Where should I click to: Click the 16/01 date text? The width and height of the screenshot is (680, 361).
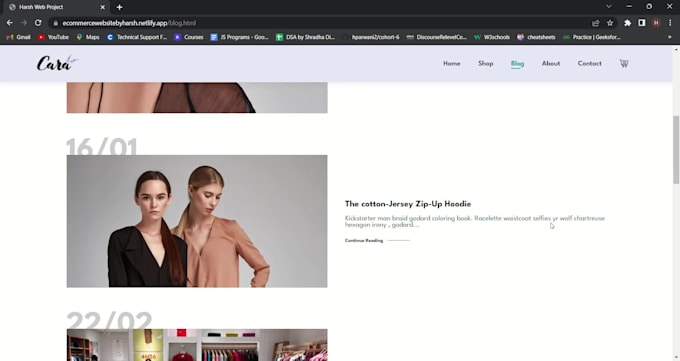point(102,147)
